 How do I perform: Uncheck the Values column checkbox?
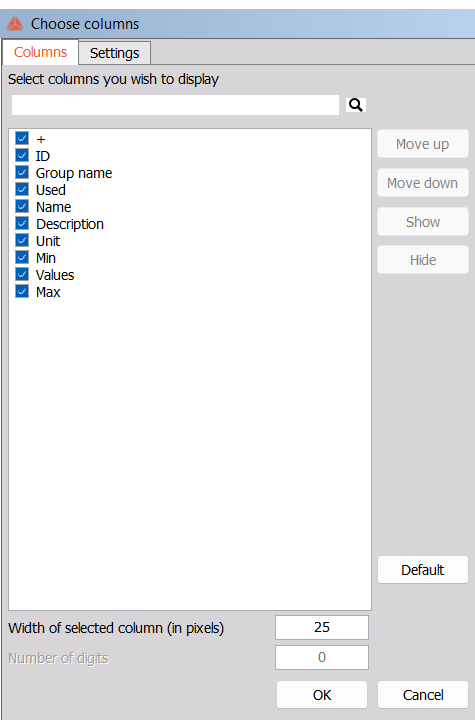(x=22, y=274)
